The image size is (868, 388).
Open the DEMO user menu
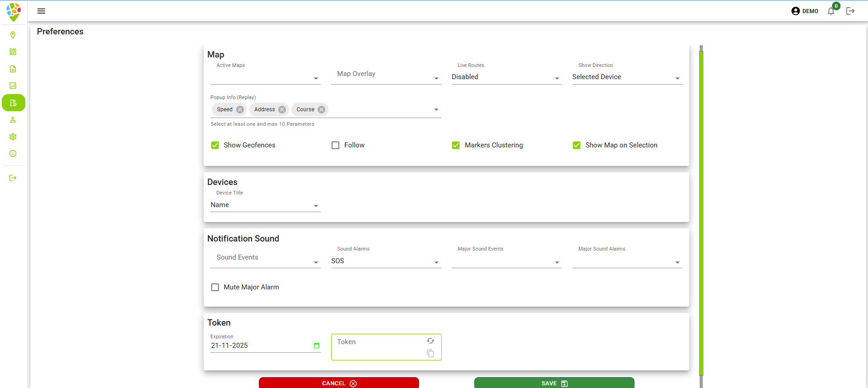pyautogui.click(x=805, y=11)
